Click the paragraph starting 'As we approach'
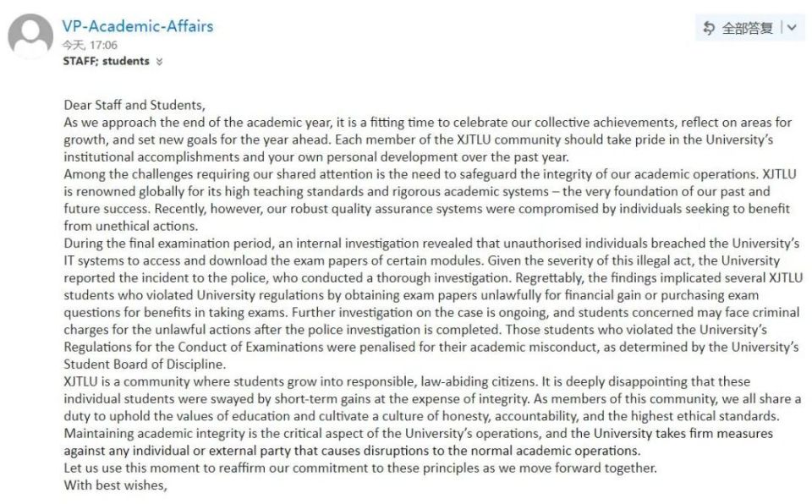Screen dimensions: 812x504 428,140
